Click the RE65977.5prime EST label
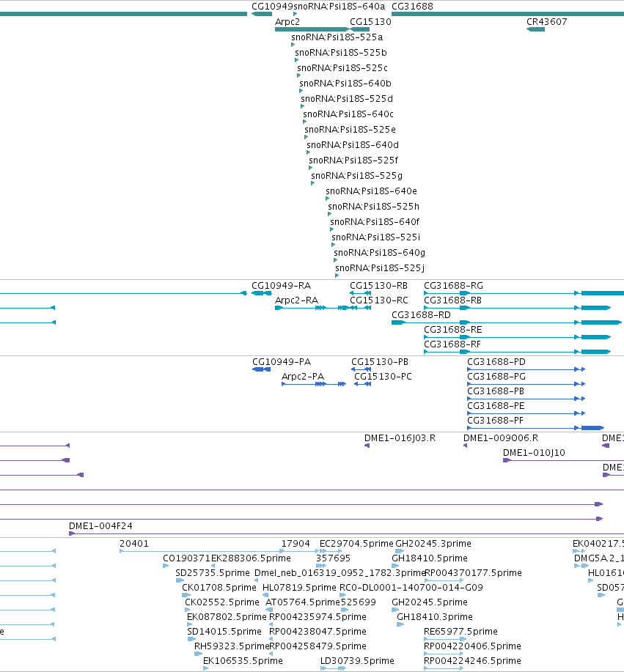This screenshot has height=672, width=624. coord(460,632)
